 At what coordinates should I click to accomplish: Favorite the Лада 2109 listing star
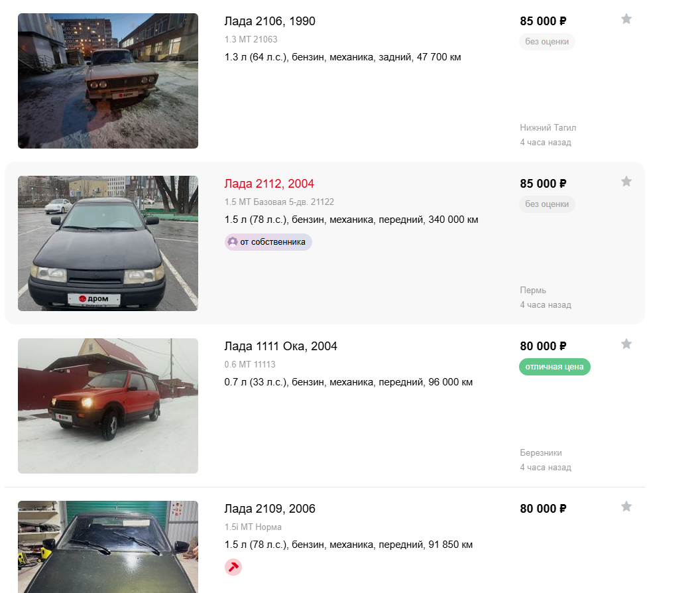626,507
